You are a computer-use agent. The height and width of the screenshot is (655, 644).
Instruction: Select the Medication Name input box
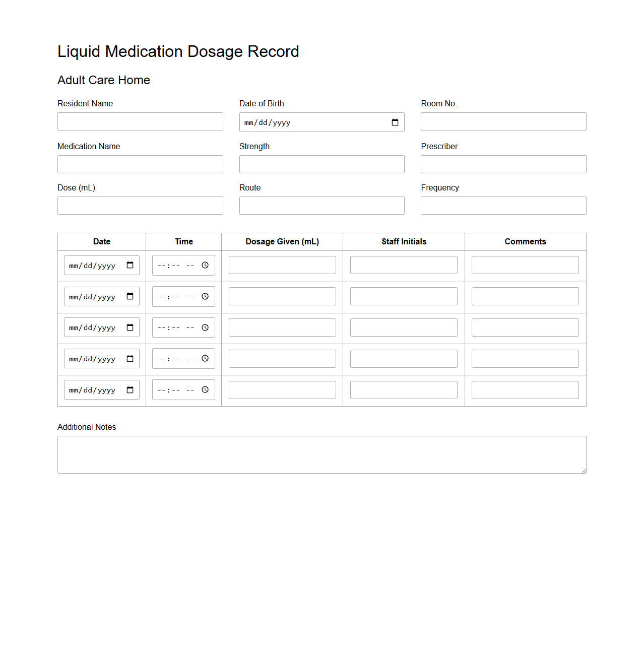[140, 164]
